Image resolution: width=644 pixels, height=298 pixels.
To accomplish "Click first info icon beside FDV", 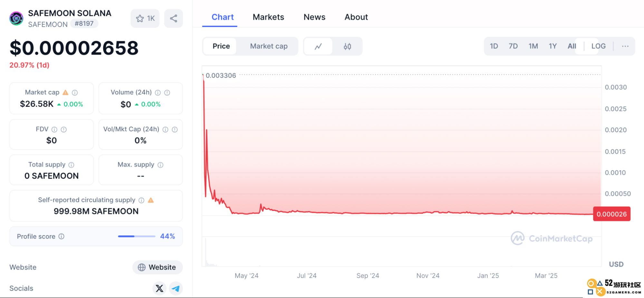I will point(54,129).
